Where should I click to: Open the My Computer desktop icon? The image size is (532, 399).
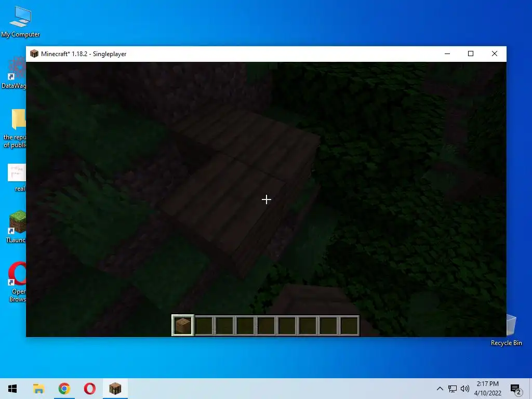click(x=20, y=22)
